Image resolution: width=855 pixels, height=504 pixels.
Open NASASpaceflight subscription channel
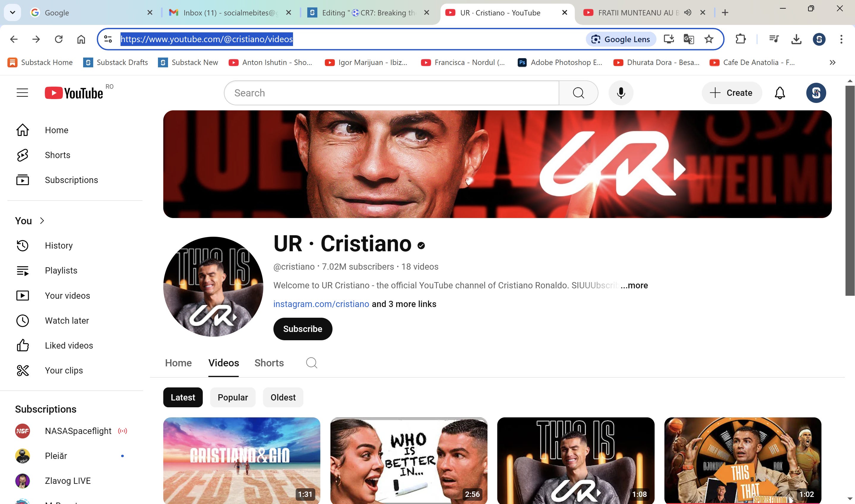click(x=75, y=431)
